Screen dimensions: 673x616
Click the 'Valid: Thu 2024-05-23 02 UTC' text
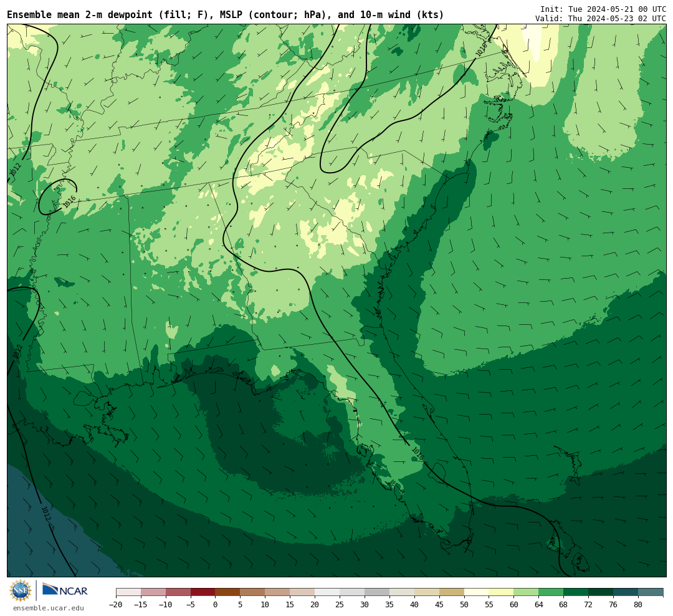(601, 19)
